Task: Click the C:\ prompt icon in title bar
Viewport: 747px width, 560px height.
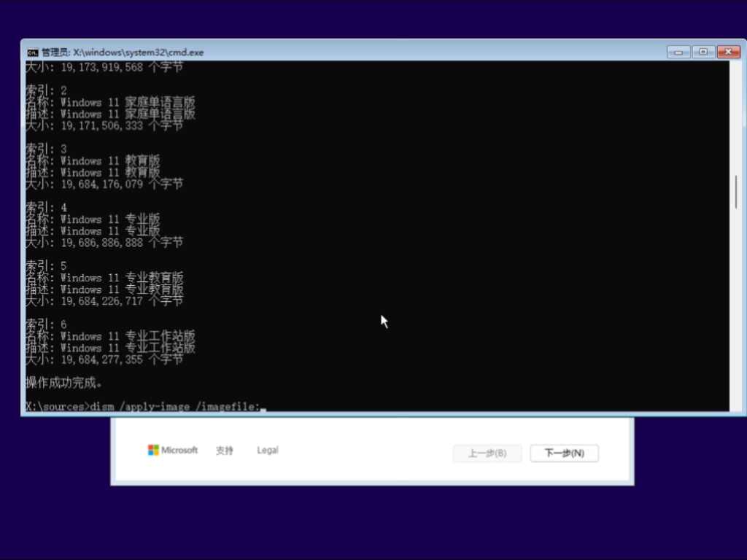Action: tap(32, 52)
